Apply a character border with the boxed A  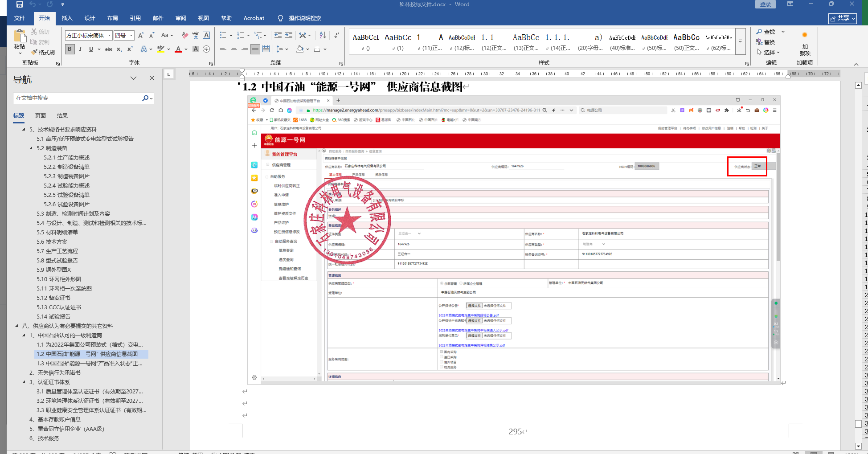pyautogui.click(x=206, y=35)
